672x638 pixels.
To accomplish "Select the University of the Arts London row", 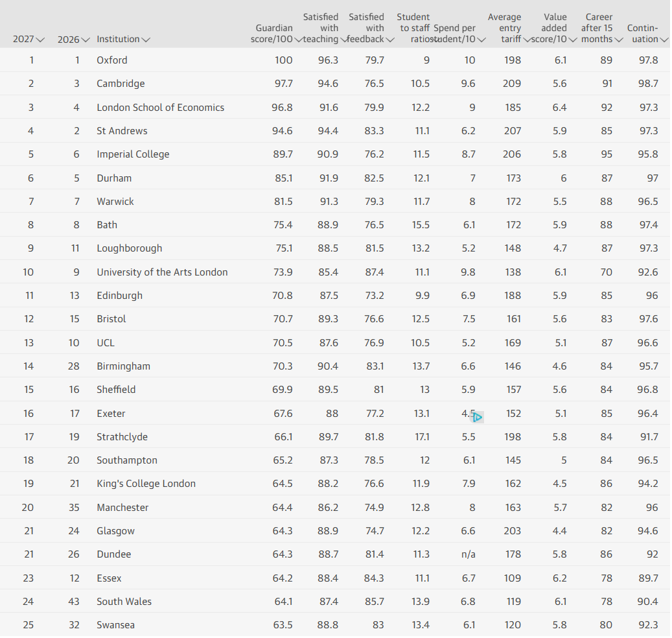I will point(335,272).
